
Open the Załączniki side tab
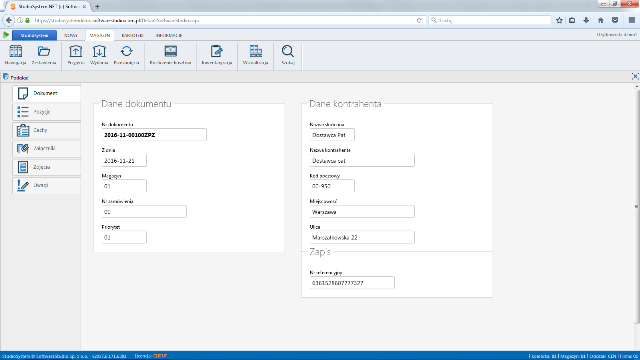click(47, 149)
